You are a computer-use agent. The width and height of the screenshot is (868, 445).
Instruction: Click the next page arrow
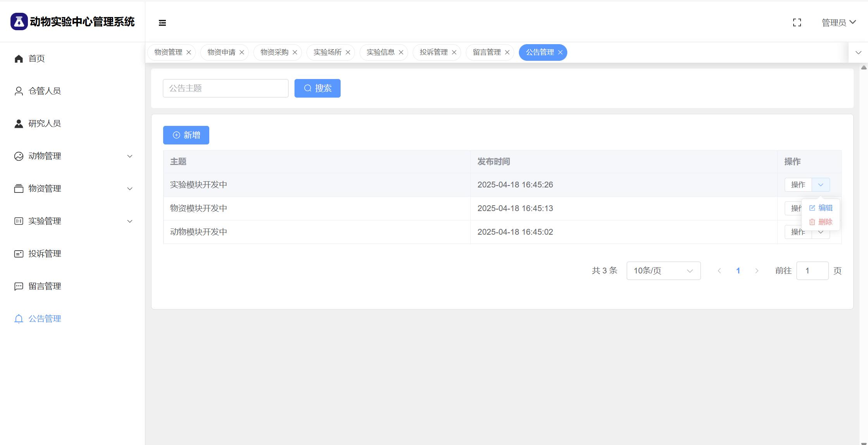pos(756,271)
